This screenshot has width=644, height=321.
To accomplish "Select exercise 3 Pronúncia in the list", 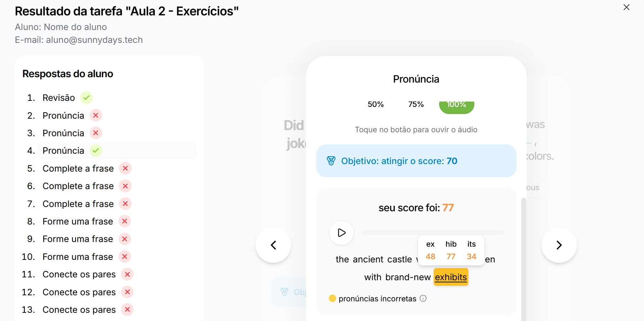I will 63,133.
